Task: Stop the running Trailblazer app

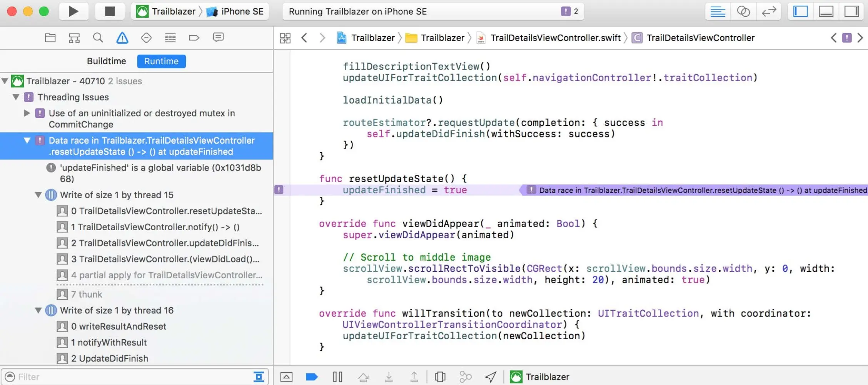Action: point(110,12)
